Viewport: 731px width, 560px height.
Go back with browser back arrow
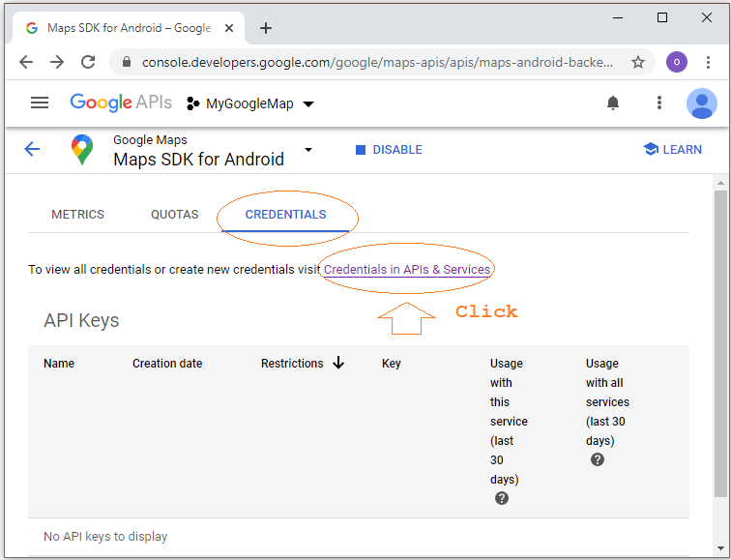pos(26,62)
